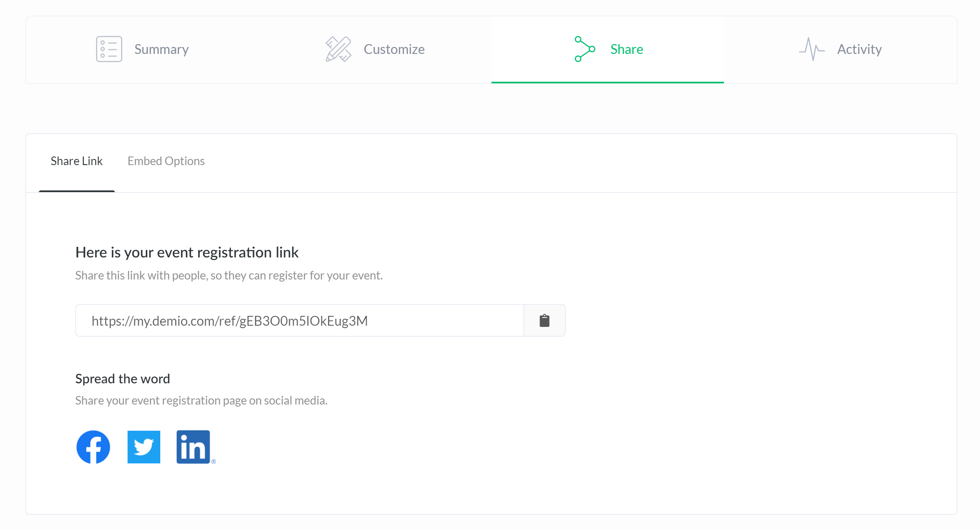Click the green Share nodes icon

coord(585,49)
